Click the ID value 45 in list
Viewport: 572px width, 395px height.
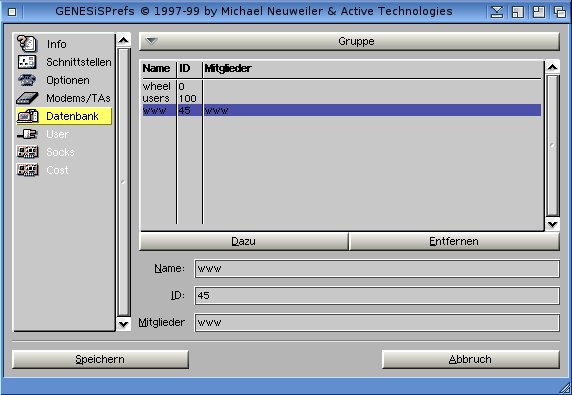[x=185, y=111]
